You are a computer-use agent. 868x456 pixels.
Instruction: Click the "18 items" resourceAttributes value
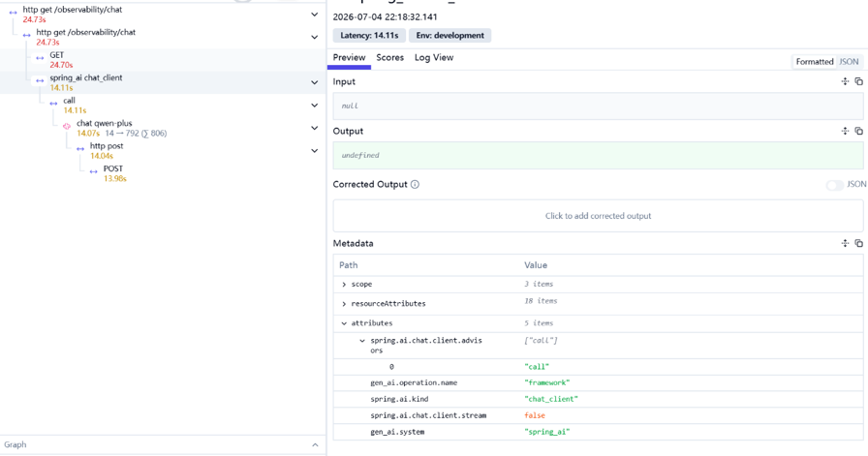coord(541,301)
